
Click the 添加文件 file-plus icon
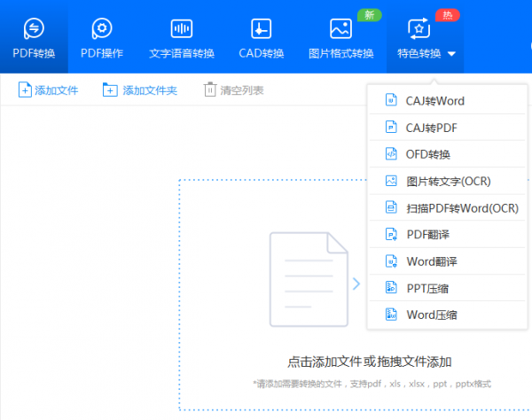[25, 90]
